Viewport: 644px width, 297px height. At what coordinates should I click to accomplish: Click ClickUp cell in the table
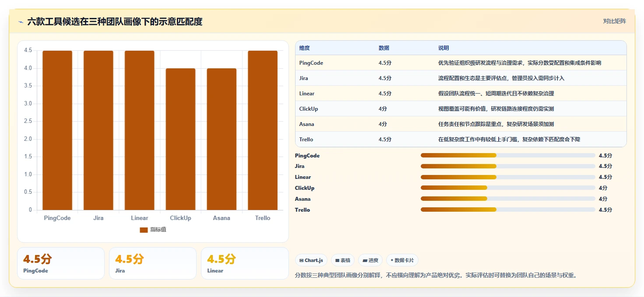(309, 109)
